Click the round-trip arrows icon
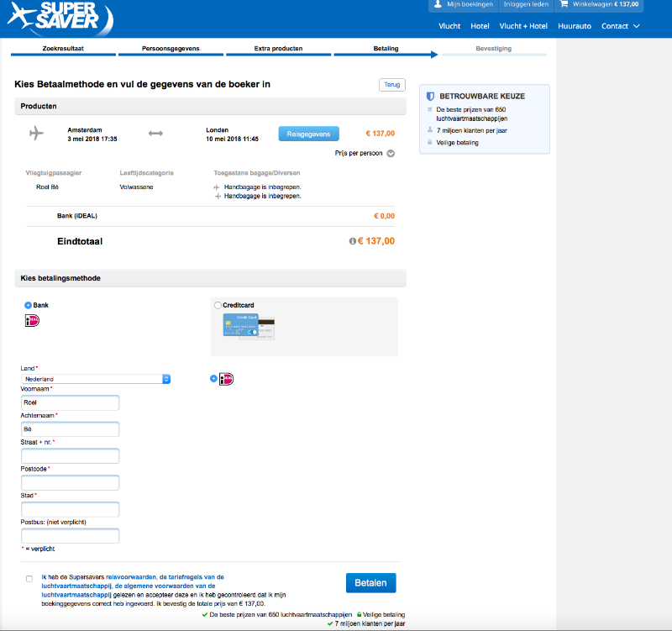This screenshot has height=631, width=672. [155, 134]
